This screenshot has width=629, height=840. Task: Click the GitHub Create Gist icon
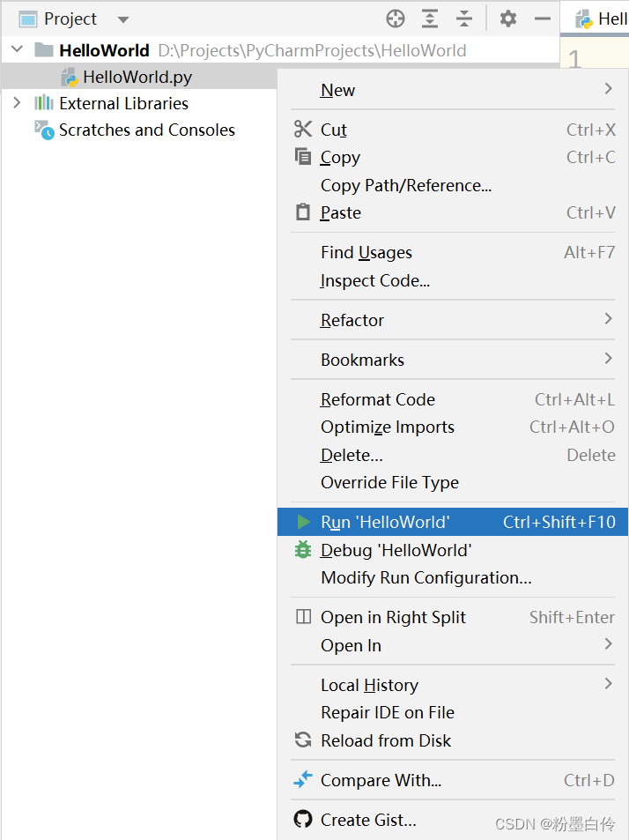pyautogui.click(x=303, y=819)
